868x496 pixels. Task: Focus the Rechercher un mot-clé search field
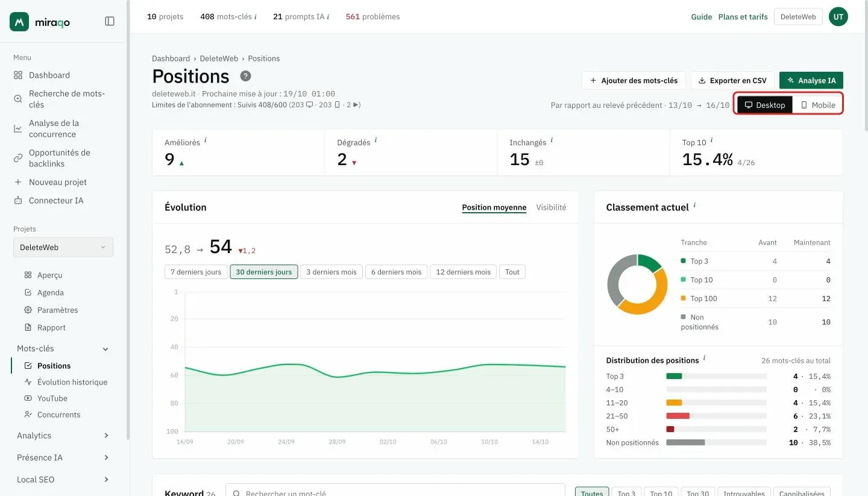395,492
